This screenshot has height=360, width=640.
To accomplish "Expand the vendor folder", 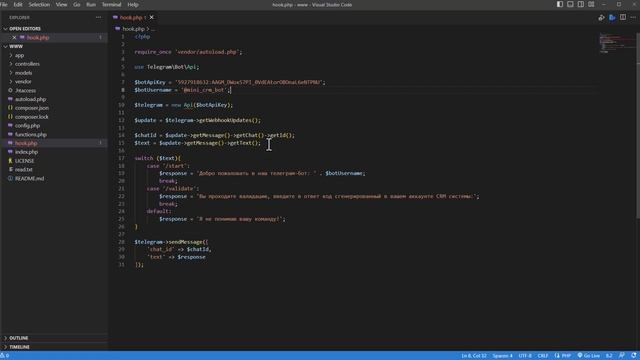I will pyautogui.click(x=23, y=82).
